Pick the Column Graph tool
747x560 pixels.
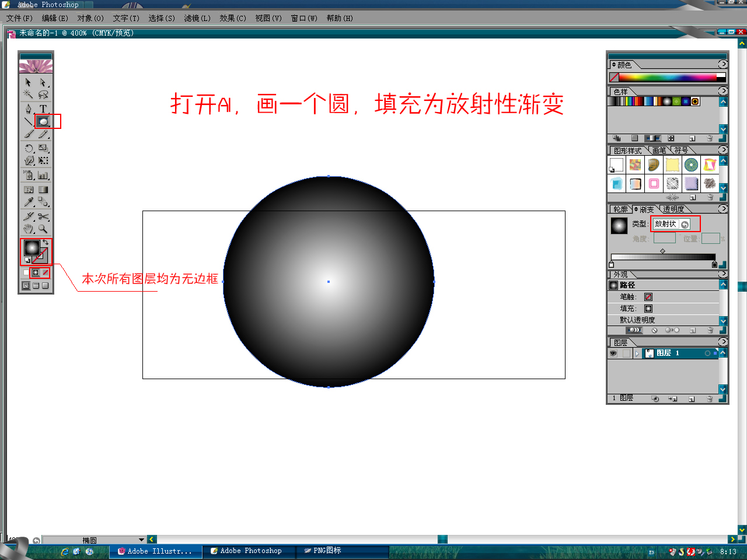click(x=43, y=175)
